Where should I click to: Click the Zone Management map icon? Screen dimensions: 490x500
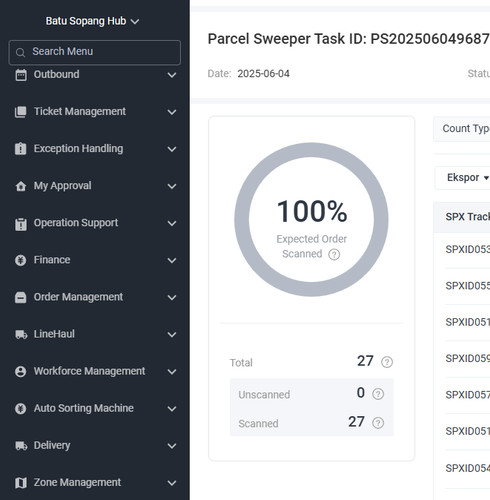click(21, 483)
